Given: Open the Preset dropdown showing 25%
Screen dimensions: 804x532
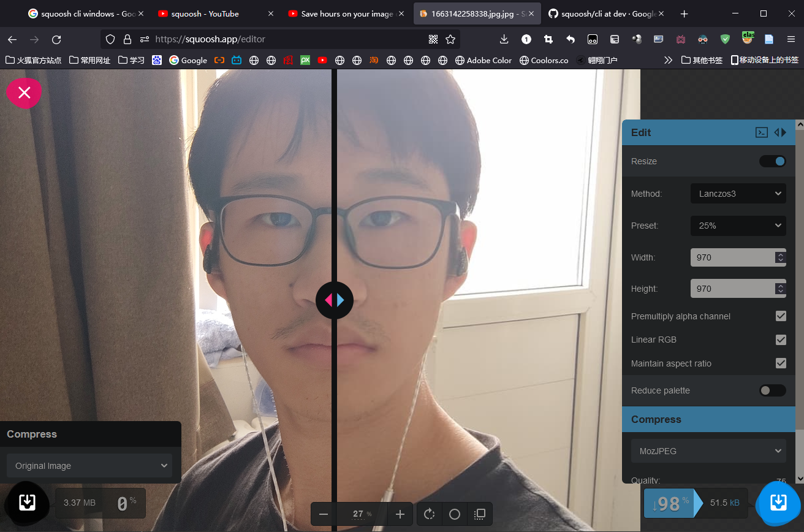Looking at the screenshot, I should (x=738, y=226).
